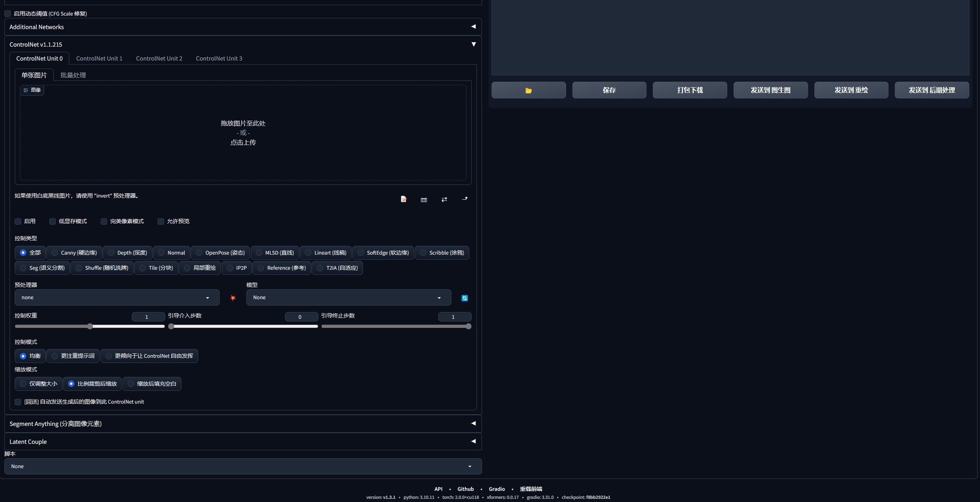Click the send dimensions arrow icon
The width and height of the screenshot is (980, 502).
[465, 198]
